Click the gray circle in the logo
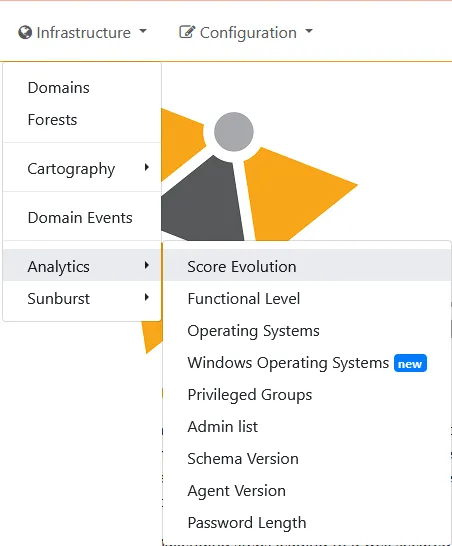This screenshot has width=452, height=546. click(234, 132)
